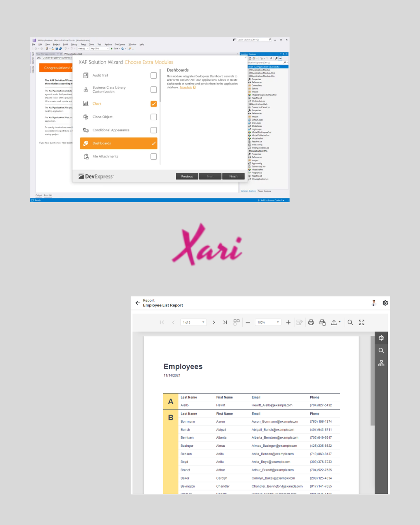Click the report viewer vertical scrollbar

click(x=373, y=381)
